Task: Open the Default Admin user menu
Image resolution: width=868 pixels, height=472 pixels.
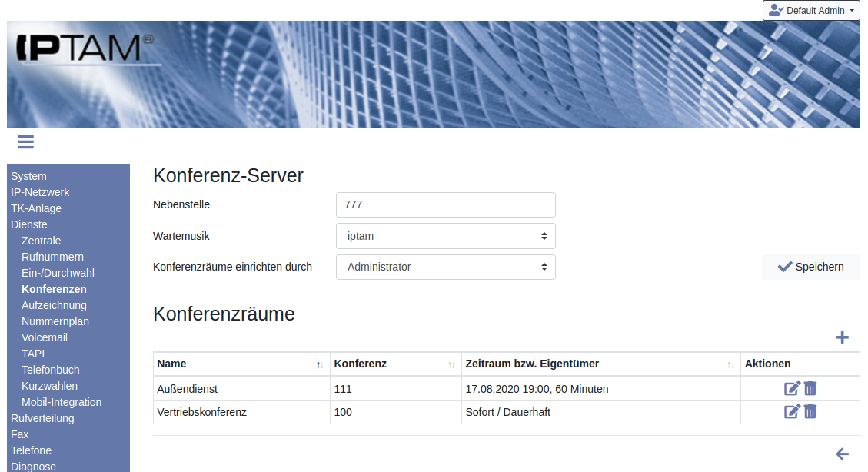Action: pyautogui.click(x=811, y=11)
